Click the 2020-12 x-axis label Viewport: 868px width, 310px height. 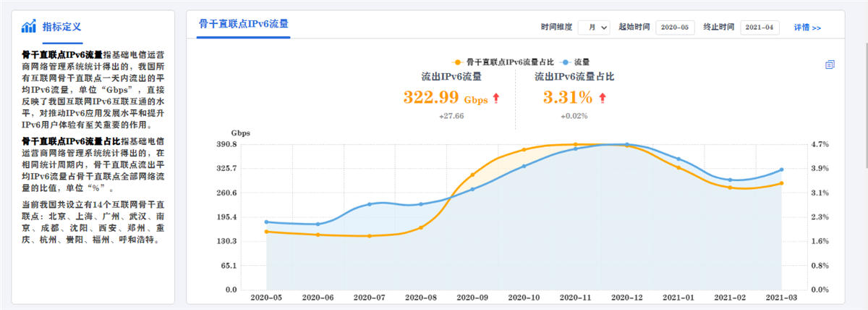click(x=627, y=297)
